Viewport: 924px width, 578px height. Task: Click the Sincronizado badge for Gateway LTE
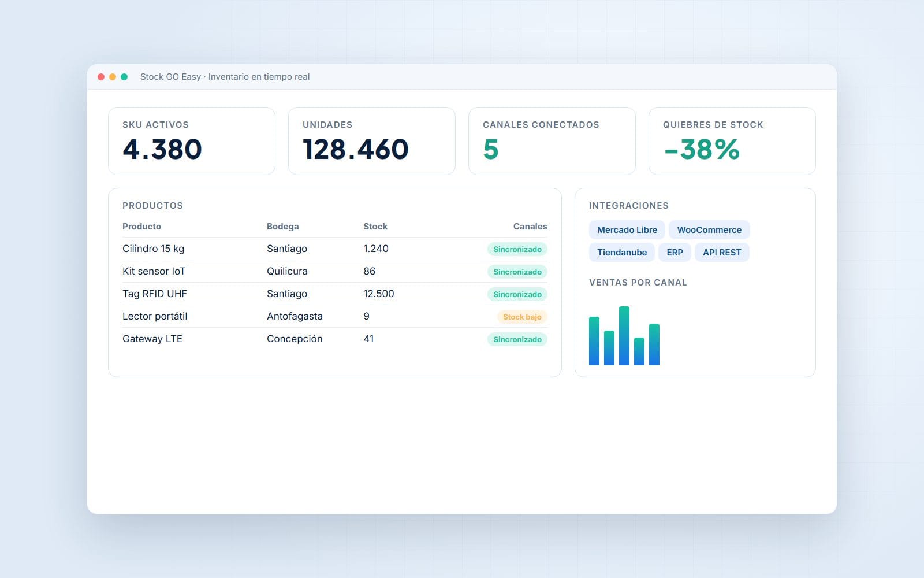(517, 339)
